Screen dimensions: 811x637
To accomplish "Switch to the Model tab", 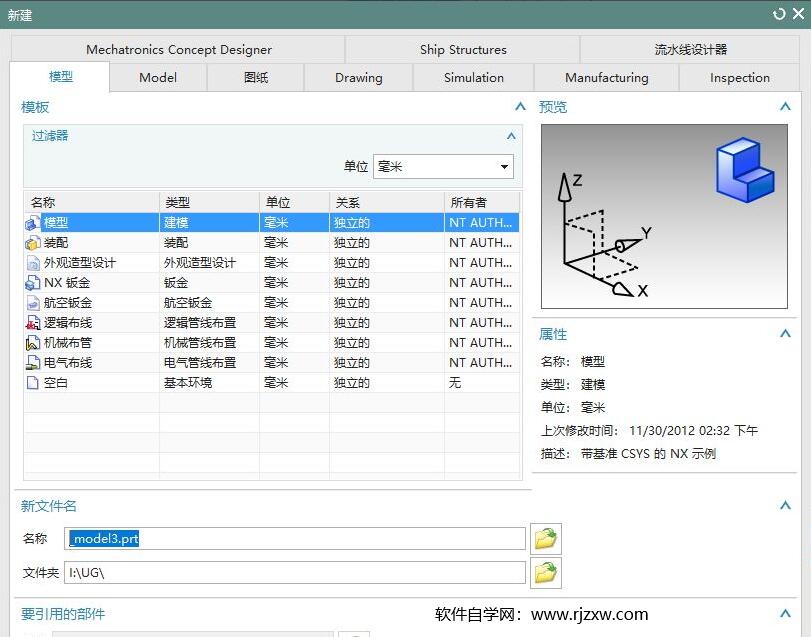I will (158, 78).
